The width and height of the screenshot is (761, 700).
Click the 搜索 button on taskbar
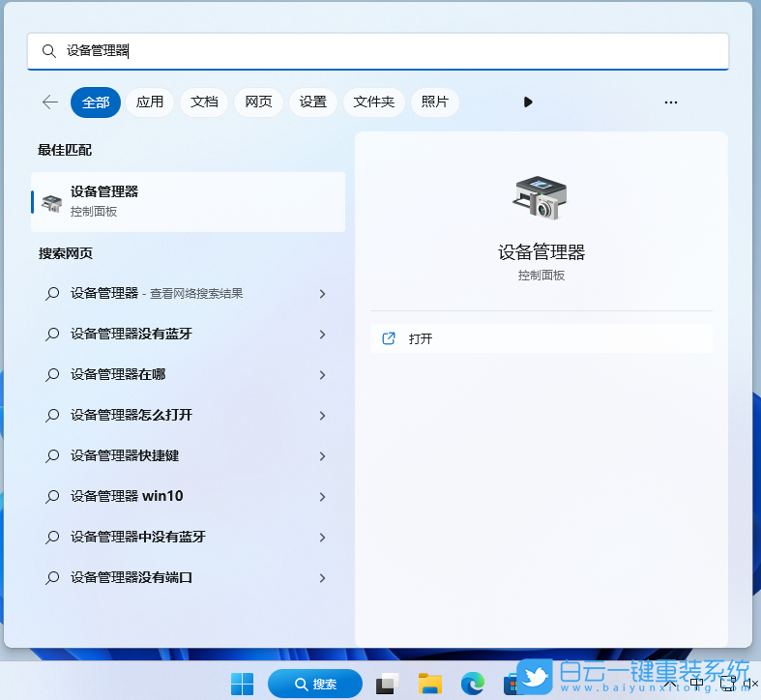pyautogui.click(x=315, y=684)
